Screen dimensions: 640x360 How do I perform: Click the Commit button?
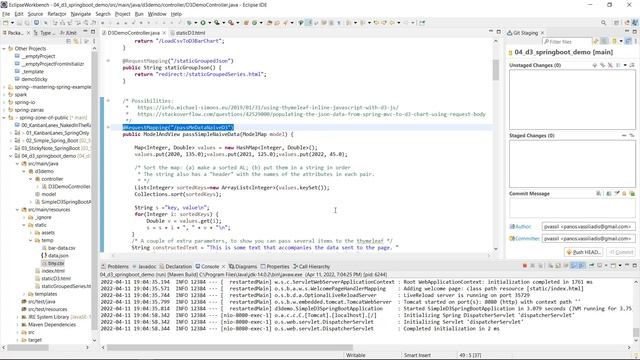pyautogui.click(x=620, y=252)
